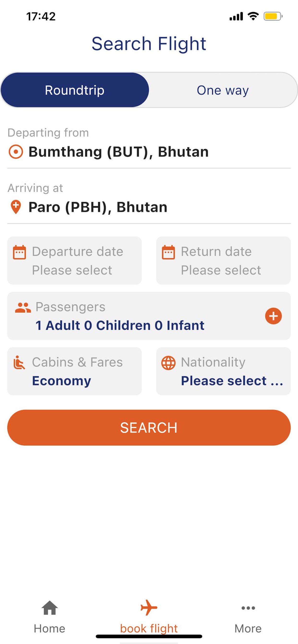Open the Economy cabin selector
298x644 pixels.
74,371
